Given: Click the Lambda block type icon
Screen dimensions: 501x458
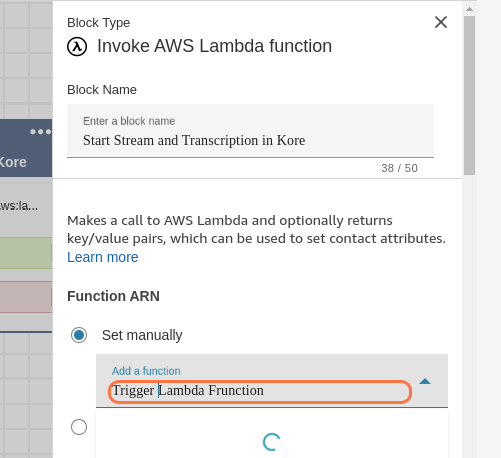Looking at the screenshot, I should 77,47.
